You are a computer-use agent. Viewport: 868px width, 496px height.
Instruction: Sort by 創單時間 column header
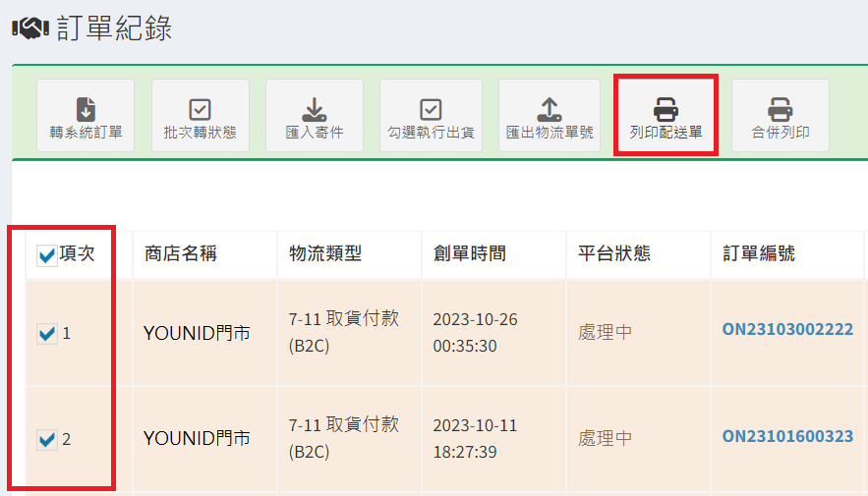tap(470, 254)
